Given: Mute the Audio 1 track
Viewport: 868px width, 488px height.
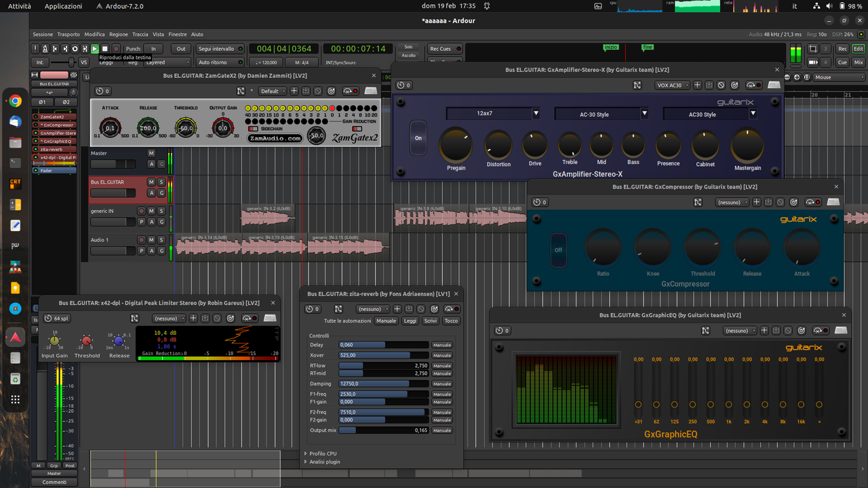Looking at the screenshot, I should click(152, 240).
